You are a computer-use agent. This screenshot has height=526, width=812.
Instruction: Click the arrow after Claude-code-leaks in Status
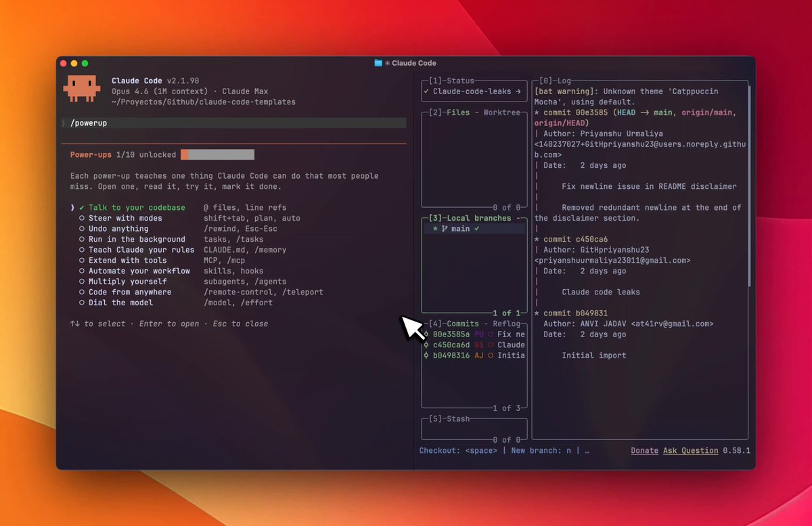[x=518, y=91]
